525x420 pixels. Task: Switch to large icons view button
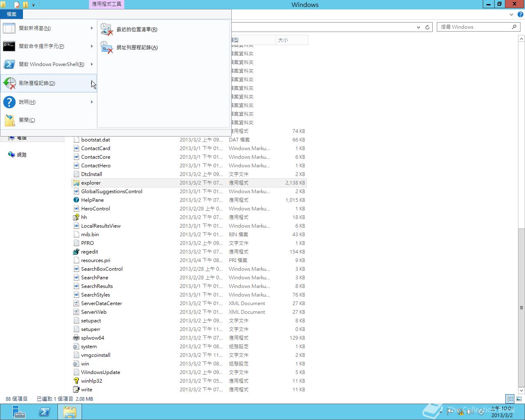pyautogui.click(x=519, y=399)
